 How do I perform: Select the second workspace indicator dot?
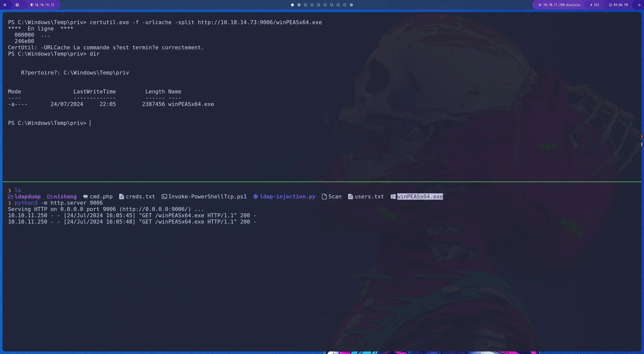coord(299,5)
